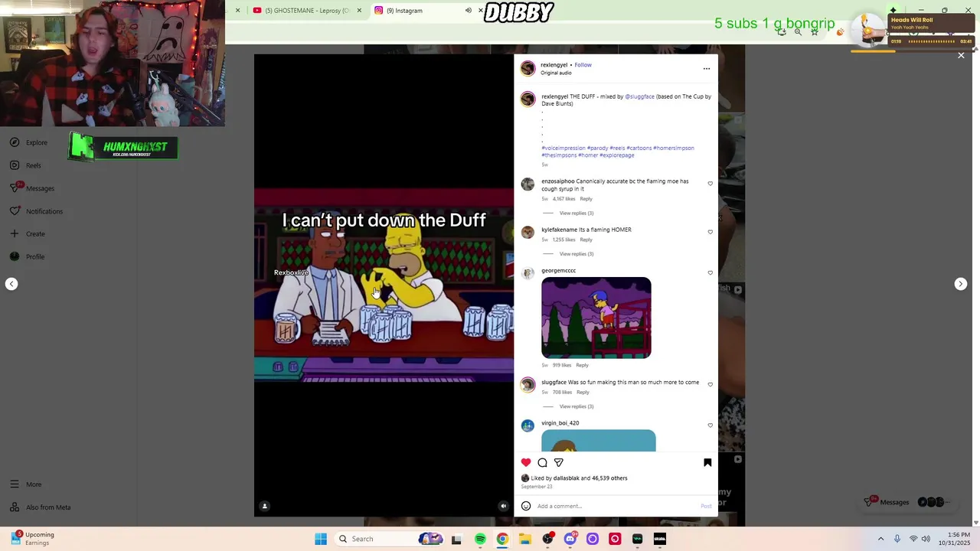Reply to enzosaiphoo's comment
980x551 pixels.
(586, 199)
